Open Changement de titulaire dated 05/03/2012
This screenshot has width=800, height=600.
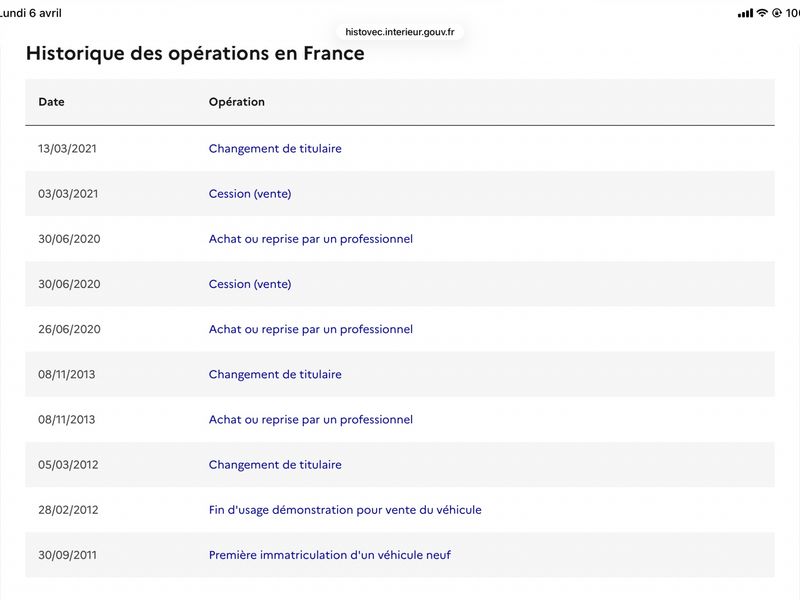(275, 465)
